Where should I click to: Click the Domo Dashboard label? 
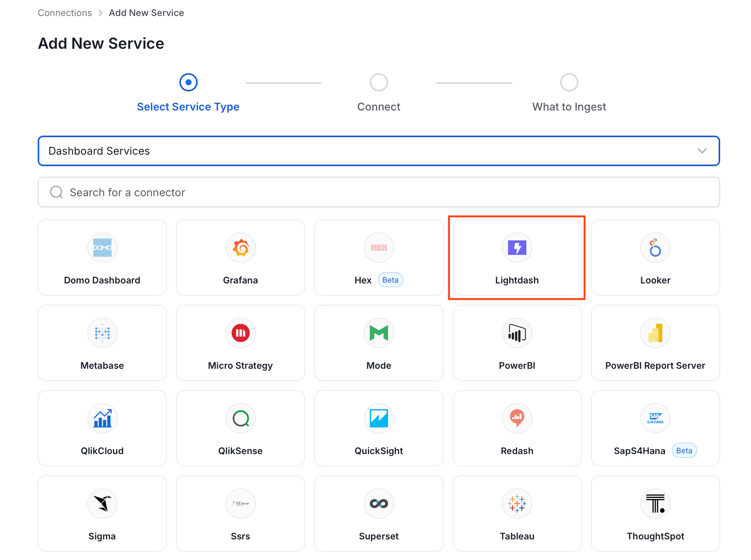(x=102, y=280)
